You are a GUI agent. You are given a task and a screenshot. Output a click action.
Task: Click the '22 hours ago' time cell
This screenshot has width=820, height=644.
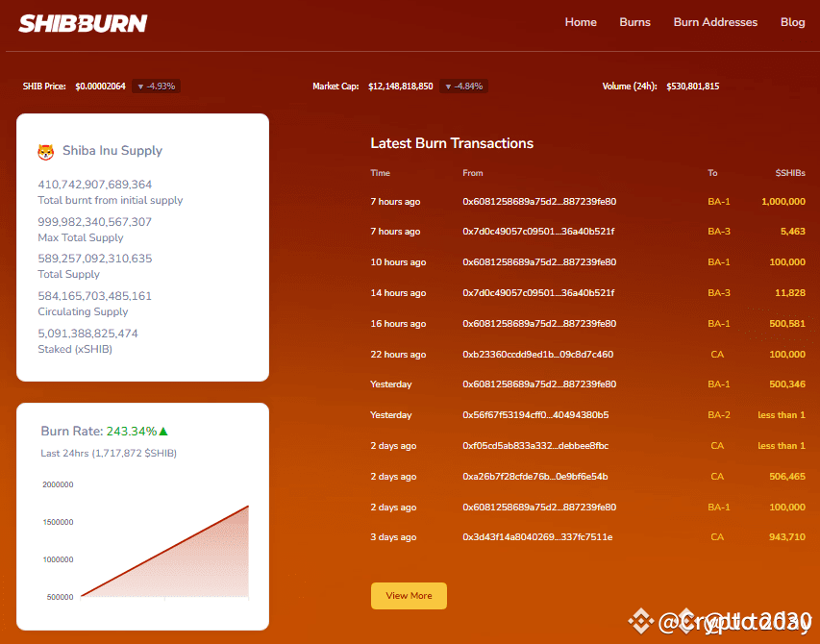(398, 355)
